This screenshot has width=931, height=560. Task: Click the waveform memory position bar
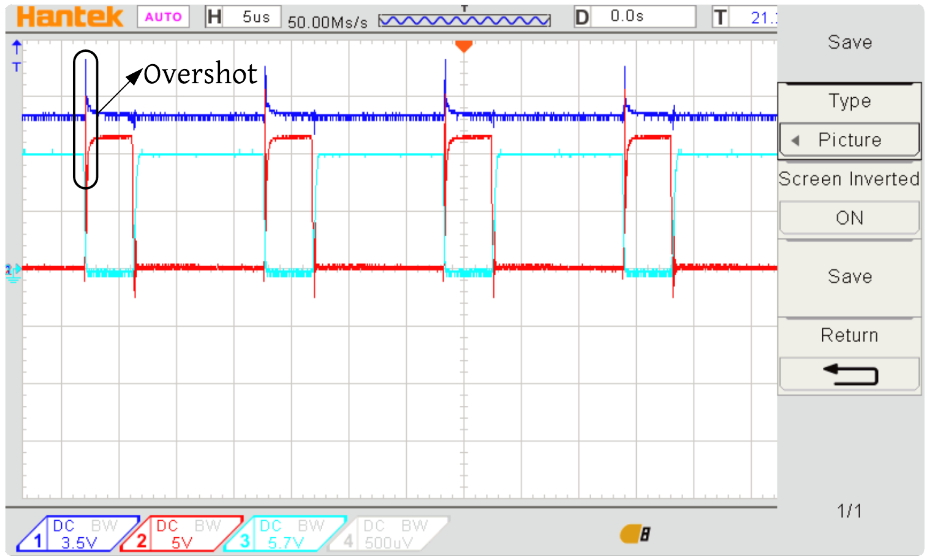pos(464,20)
